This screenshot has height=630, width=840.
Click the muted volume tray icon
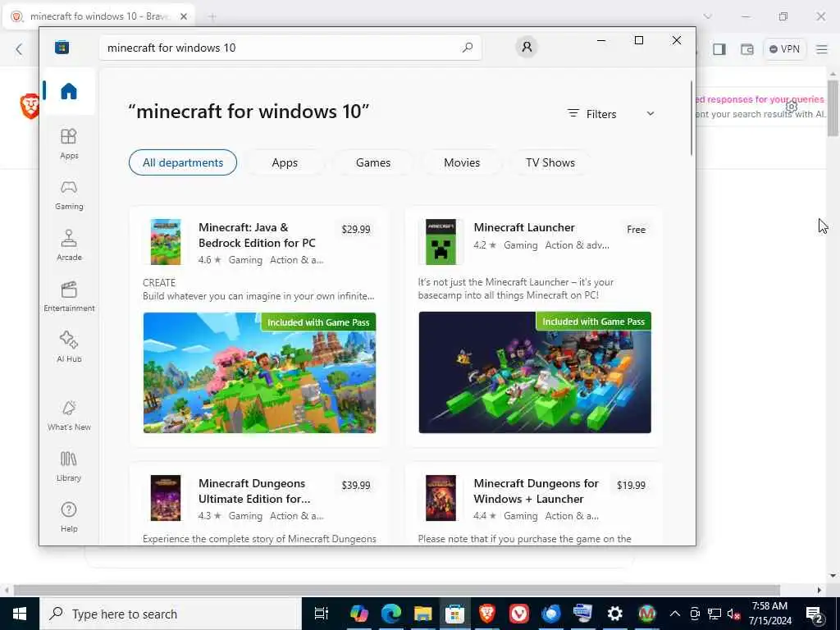734,614
